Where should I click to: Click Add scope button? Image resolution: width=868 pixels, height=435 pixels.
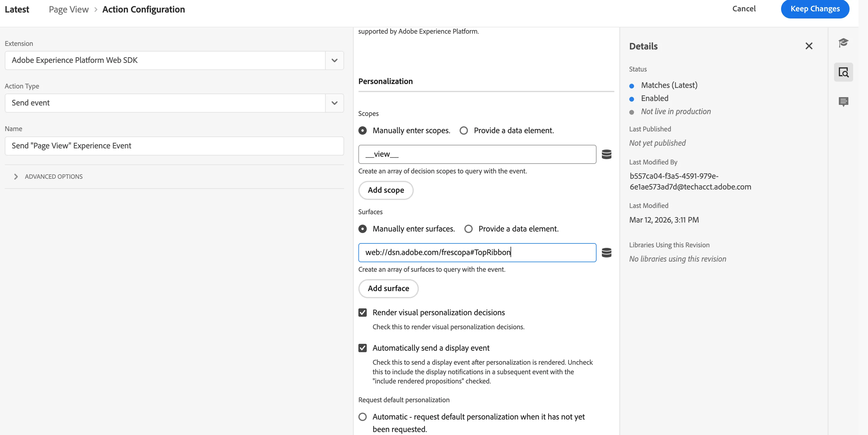click(386, 190)
